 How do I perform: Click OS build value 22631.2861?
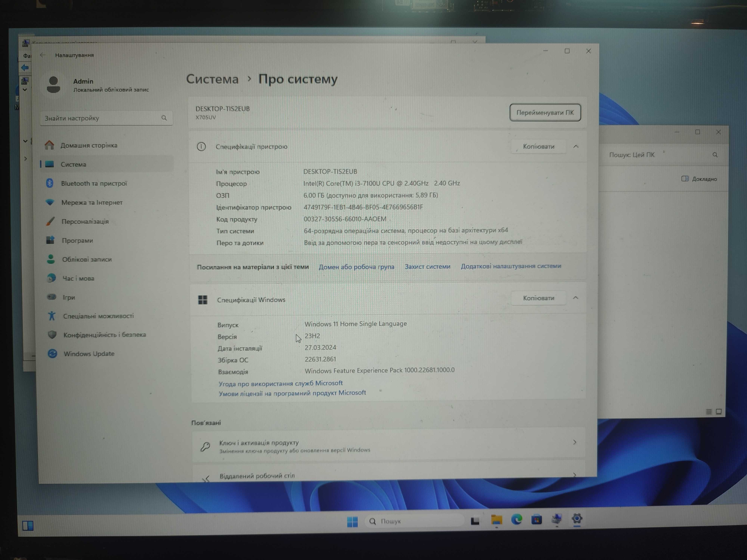coord(320,359)
